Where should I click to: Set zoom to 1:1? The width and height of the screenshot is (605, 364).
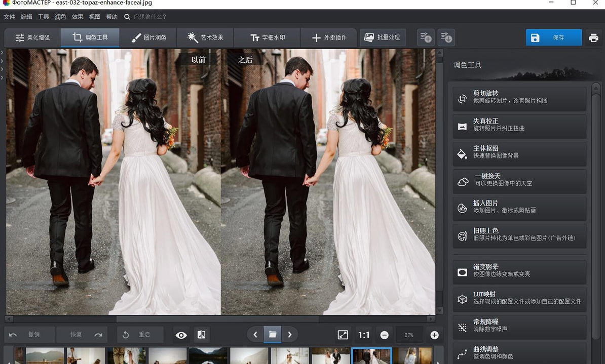tap(364, 335)
